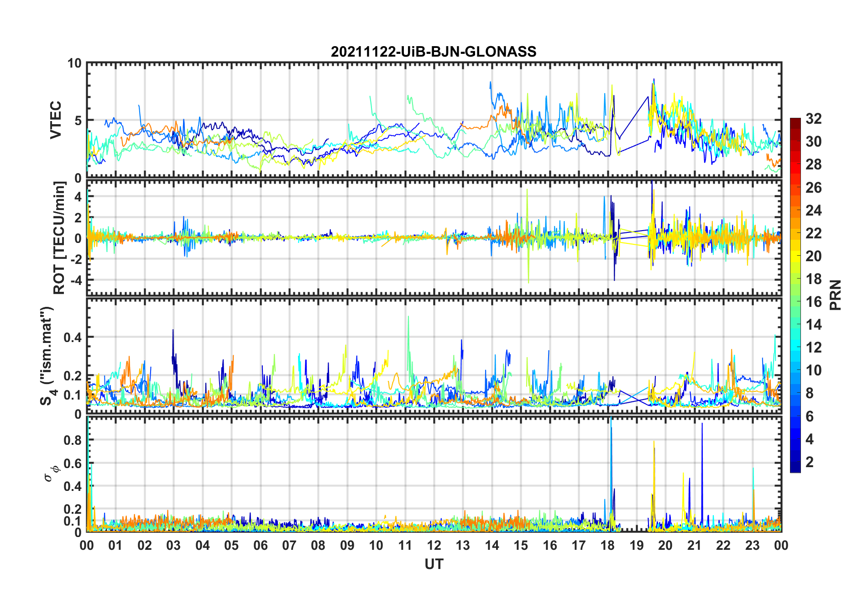The image size is (868, 590).
Task: Click the VTEC axis tick value 5
Action: (x=78, y=121)
